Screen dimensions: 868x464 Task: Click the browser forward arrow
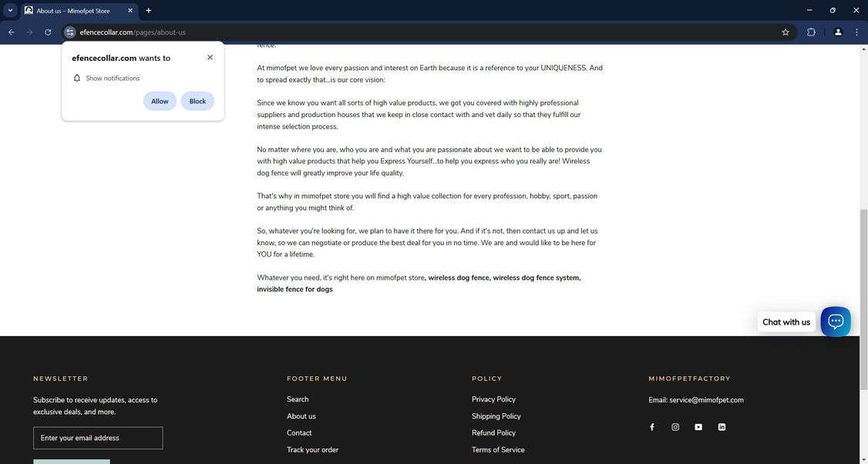coord(29,32)
